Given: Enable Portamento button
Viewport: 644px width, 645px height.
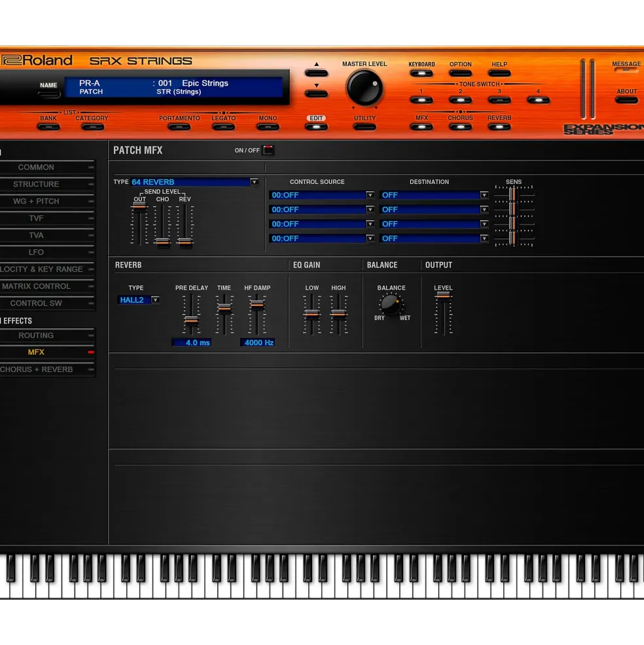Looking at the screenshot, I should (x=179, y=127).
